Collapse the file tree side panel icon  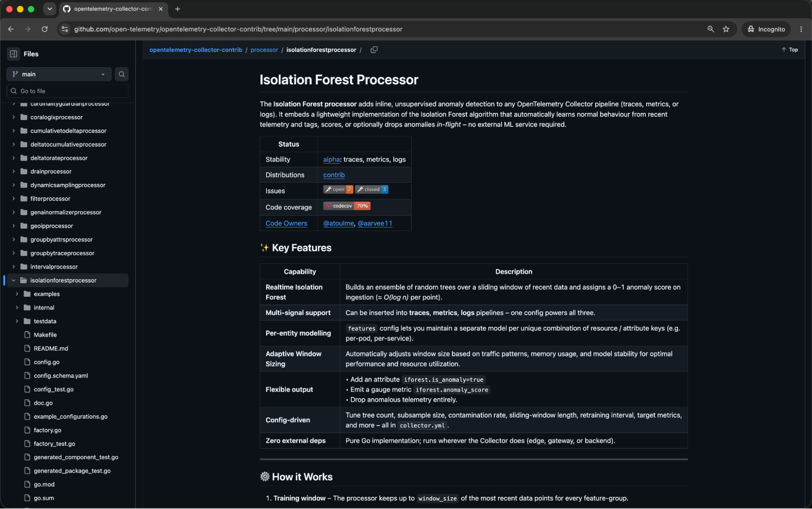[x=13, y=54]
